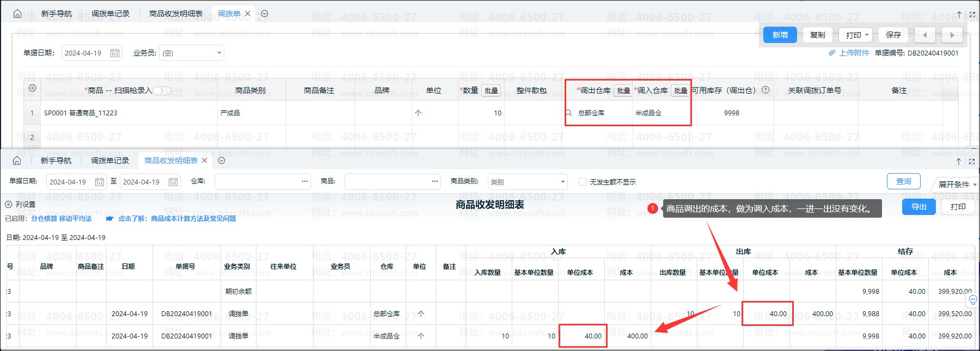Click the 导出 button in the report
The width and height of the screenshot is (980, 351).
pyautogui.click(x=918, y=207)
